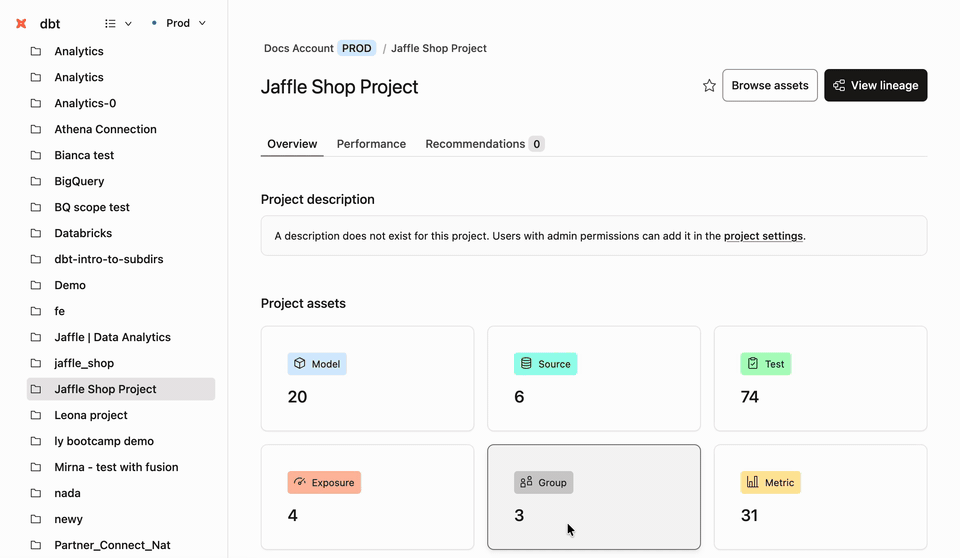Click the Model cube icon
Screen dimensions: 960x558
pyautogui.click(x=299, y=363)
